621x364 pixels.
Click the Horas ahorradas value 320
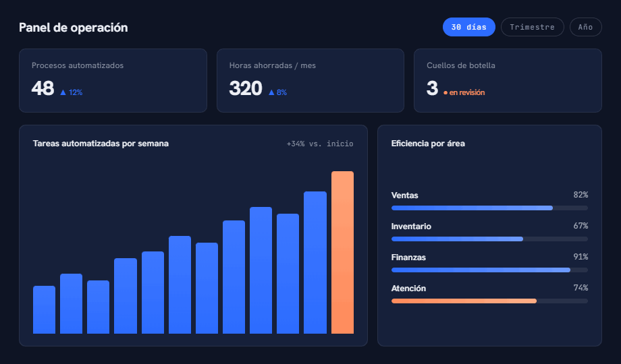(246, 88)
